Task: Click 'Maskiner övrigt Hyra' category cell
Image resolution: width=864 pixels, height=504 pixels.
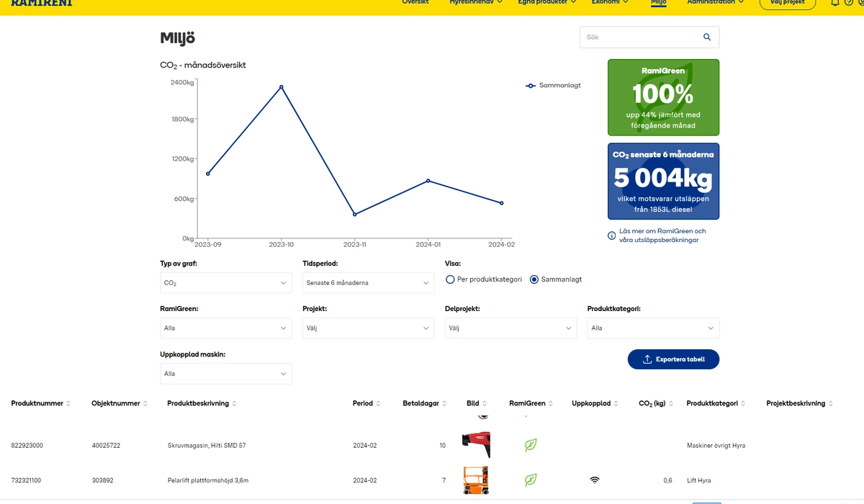Action: tap(716, 446)
